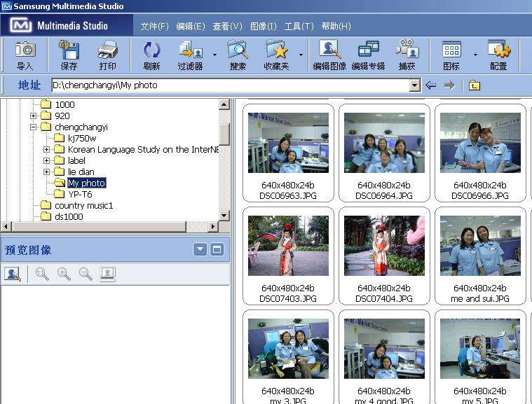Select thumbnail DSC06966.JPG

pyautogui.click(x=480, y=153)
